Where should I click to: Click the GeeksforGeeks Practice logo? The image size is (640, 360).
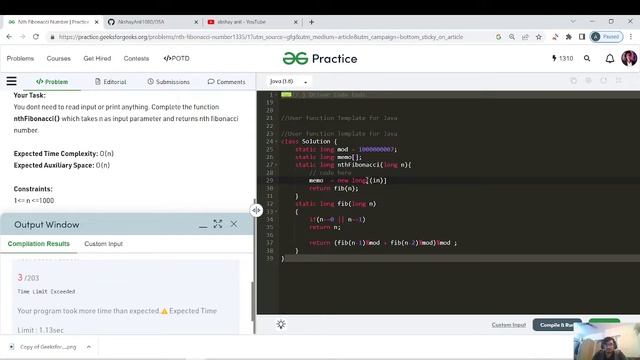click(320, 59)
